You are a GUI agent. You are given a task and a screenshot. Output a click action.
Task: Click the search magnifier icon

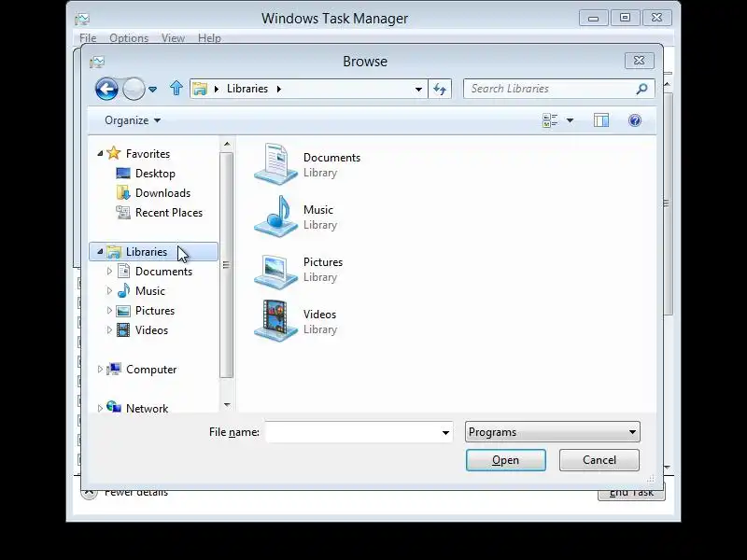[x=641, y=89]
